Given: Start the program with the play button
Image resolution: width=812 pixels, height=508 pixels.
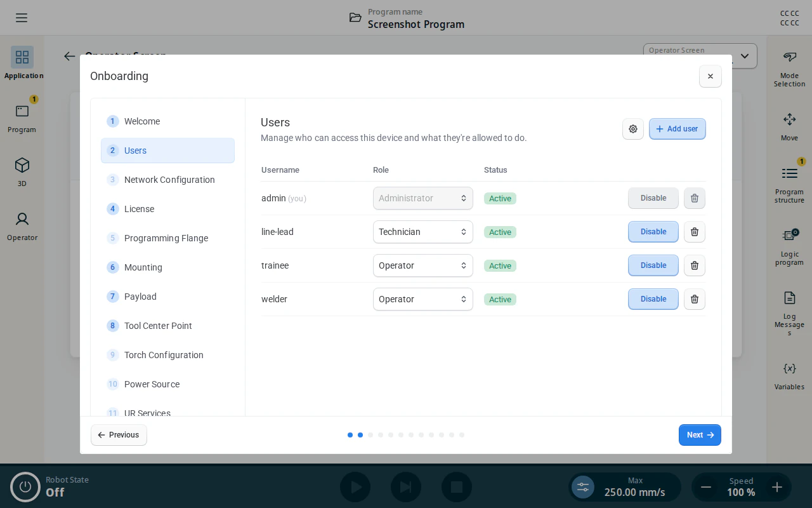Looking at the screenshot, I should (355, 487).
